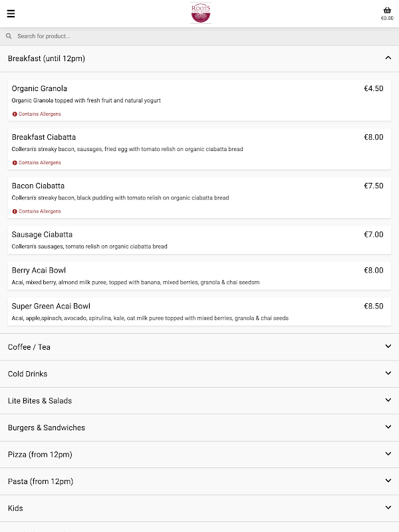Click the Roots logo
The width and height of the screenshot is (399, 532).
point(200,13)
